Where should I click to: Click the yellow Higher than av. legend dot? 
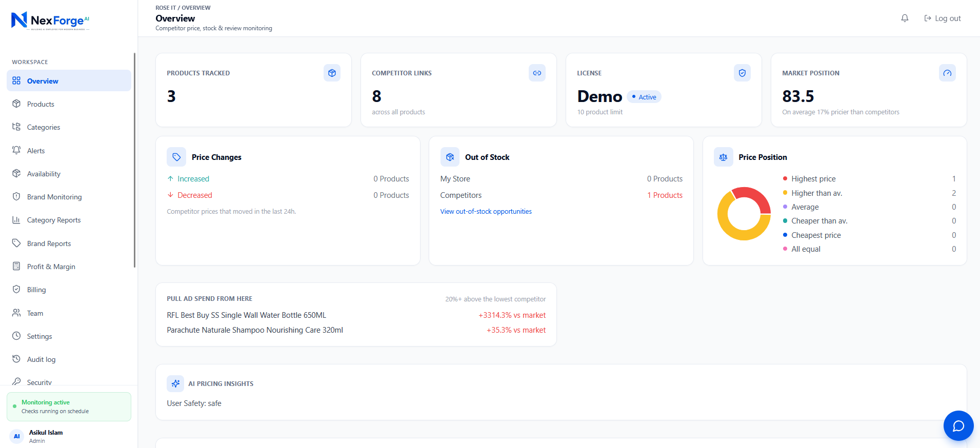coord(785,193)
